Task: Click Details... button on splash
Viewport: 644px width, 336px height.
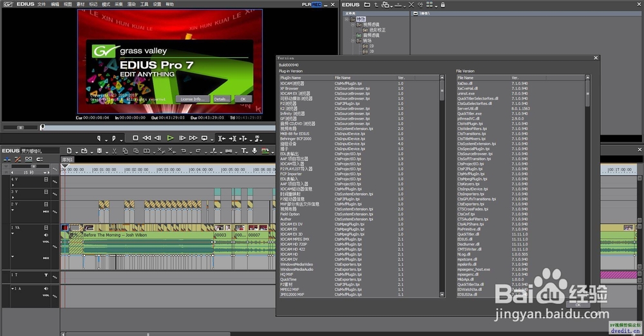Action: (222, 99)
